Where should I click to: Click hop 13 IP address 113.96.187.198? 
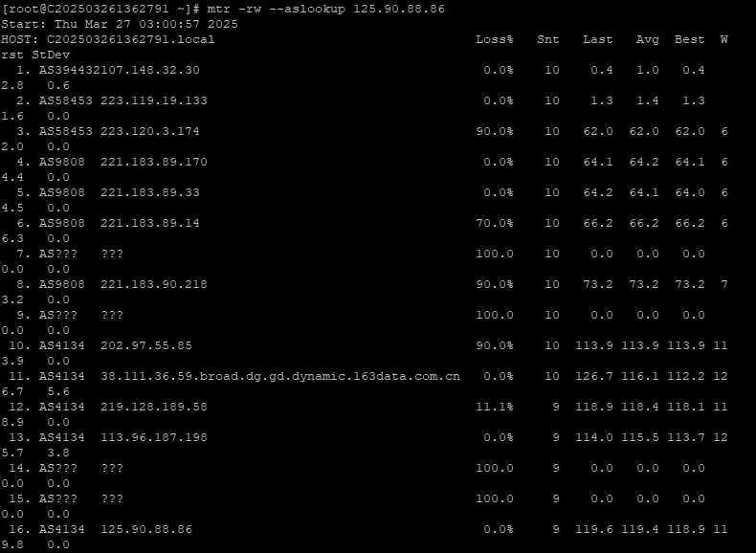[153, 437]
